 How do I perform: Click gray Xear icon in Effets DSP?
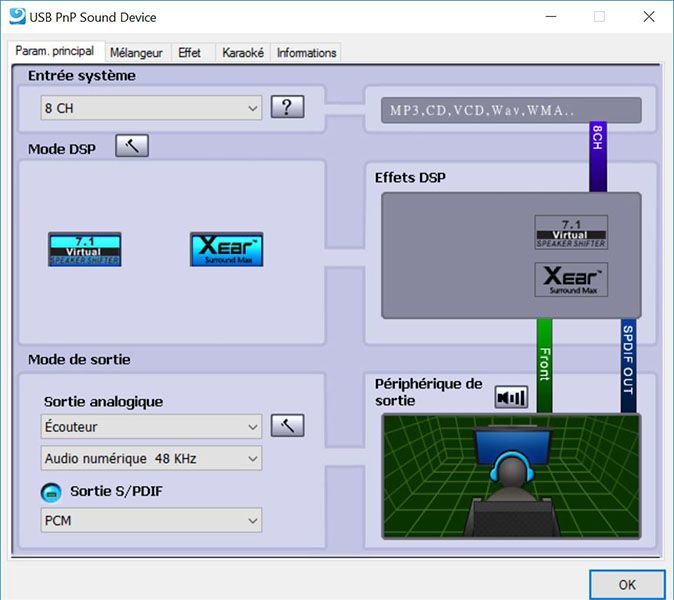click(x=571, y=279)
